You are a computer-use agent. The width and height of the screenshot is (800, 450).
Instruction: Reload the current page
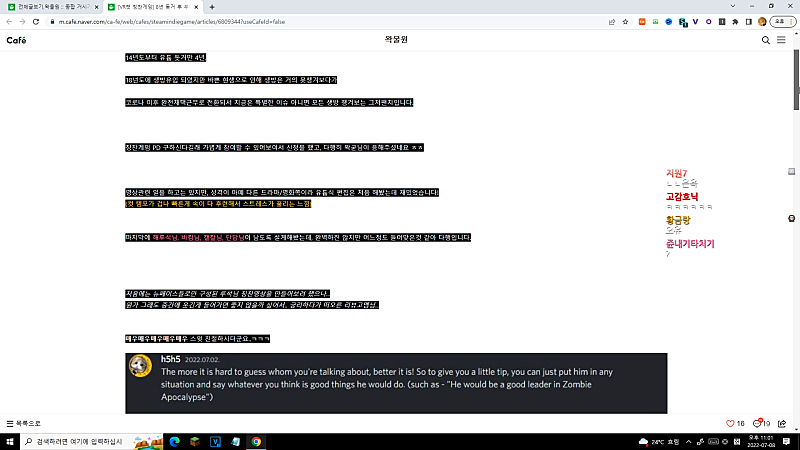click(x=36, y=22)
